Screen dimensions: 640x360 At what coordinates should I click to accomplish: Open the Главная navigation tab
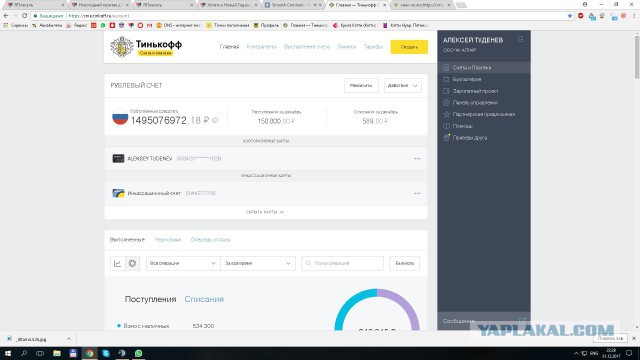coord(229,47)
